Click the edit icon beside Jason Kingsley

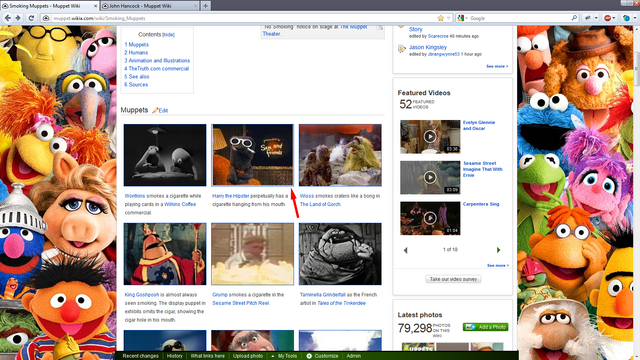coord(402,49)
